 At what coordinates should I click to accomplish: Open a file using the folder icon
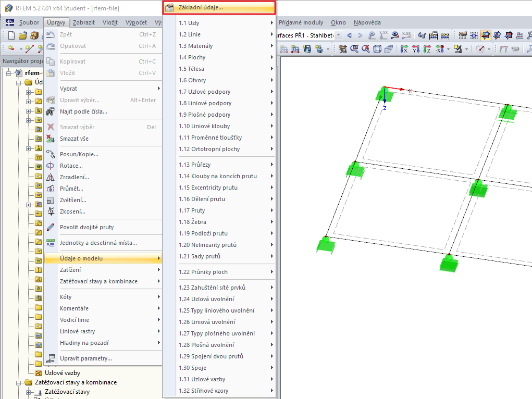[x=23, y=35]
